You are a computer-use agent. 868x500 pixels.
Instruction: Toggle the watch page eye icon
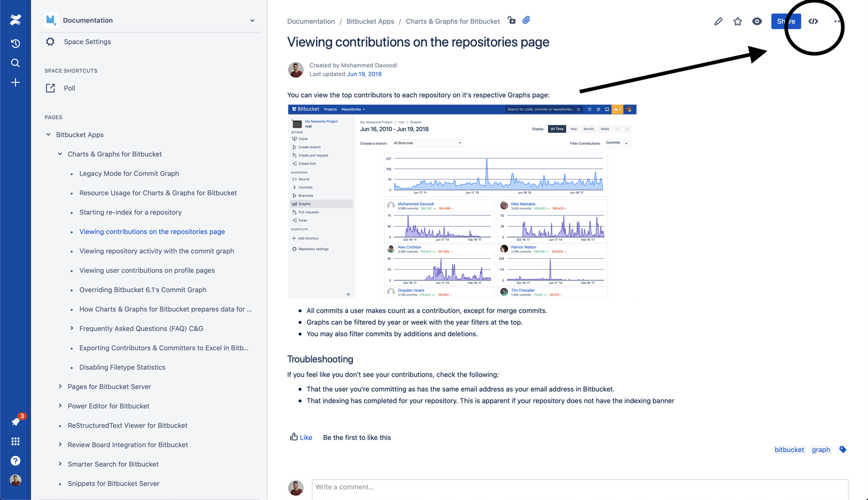757,22
